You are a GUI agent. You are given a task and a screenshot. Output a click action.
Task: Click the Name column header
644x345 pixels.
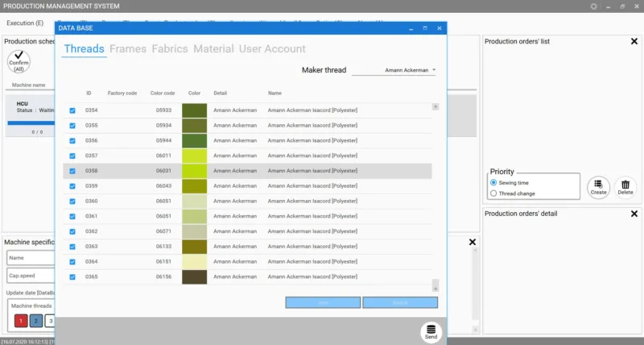[x=275, y=94]
